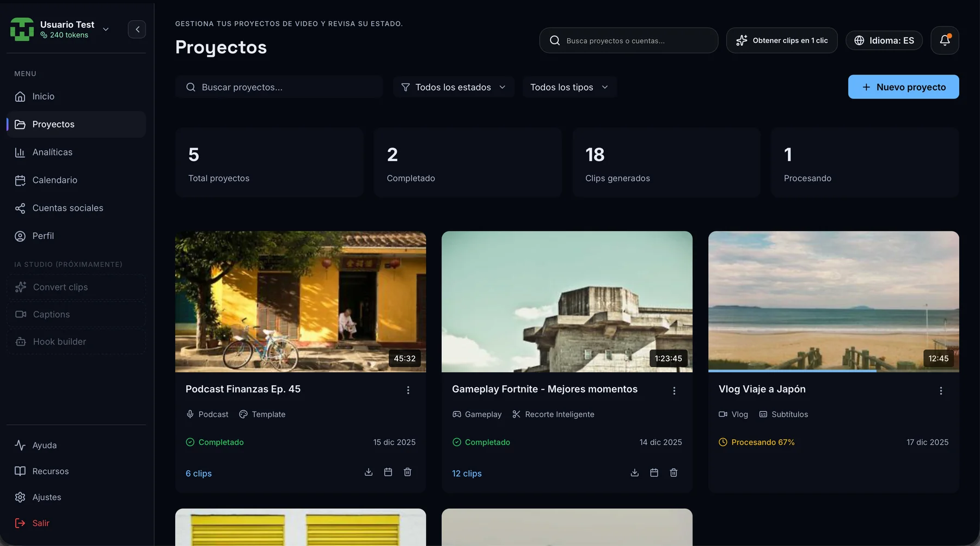Open options menu for Podcast Finanzas Ep. 45
This screenshot has width=980, height=546.
408,390
